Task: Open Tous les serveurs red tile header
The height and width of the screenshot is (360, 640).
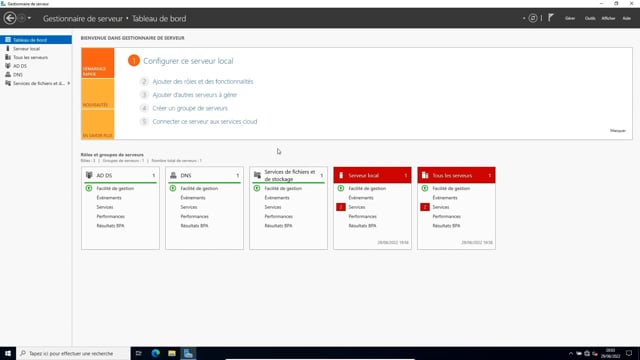Action: click(456, 175)
